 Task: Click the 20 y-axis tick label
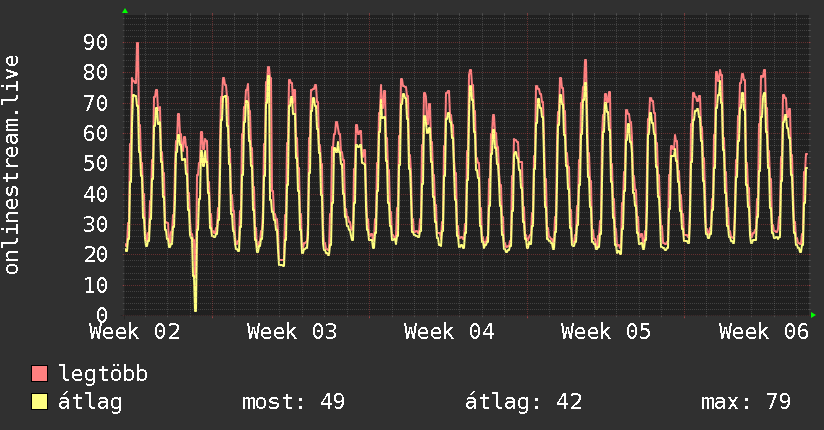tap(96, 254)
